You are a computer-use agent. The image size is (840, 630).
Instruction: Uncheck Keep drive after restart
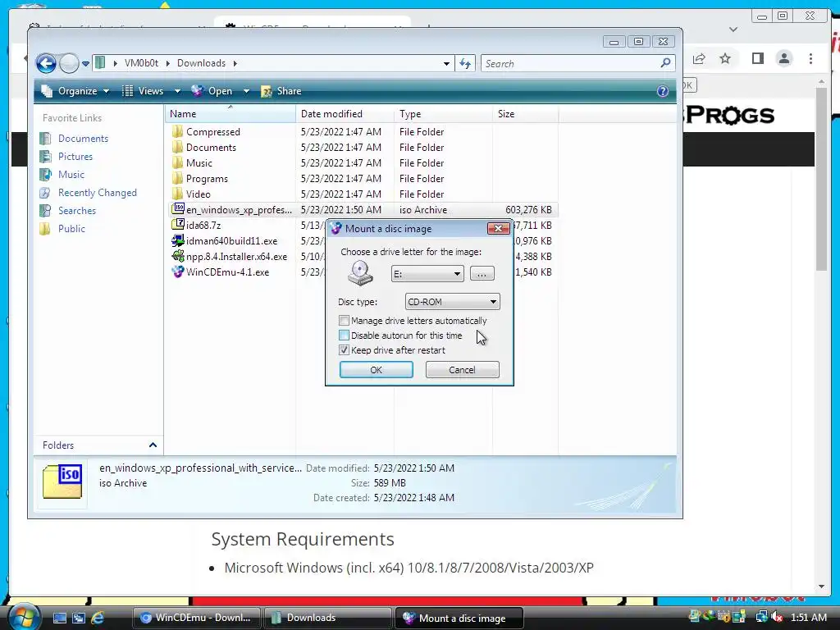pos(344,349)
